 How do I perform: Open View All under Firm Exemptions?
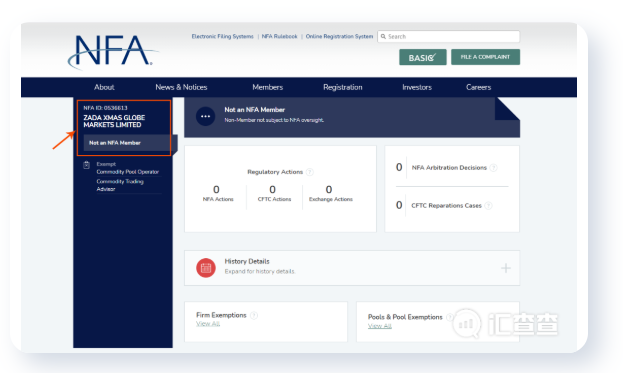(x=208, y=324)
